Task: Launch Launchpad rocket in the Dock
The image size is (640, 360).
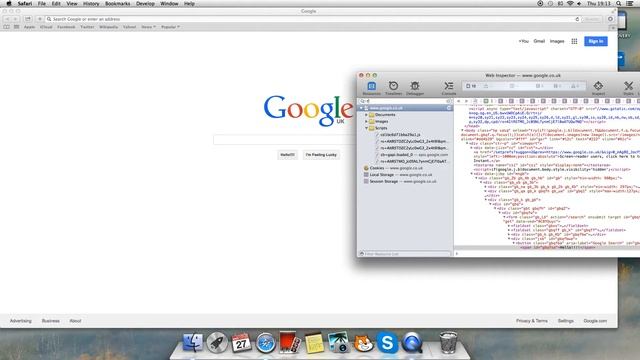Action: coord(217,342)
